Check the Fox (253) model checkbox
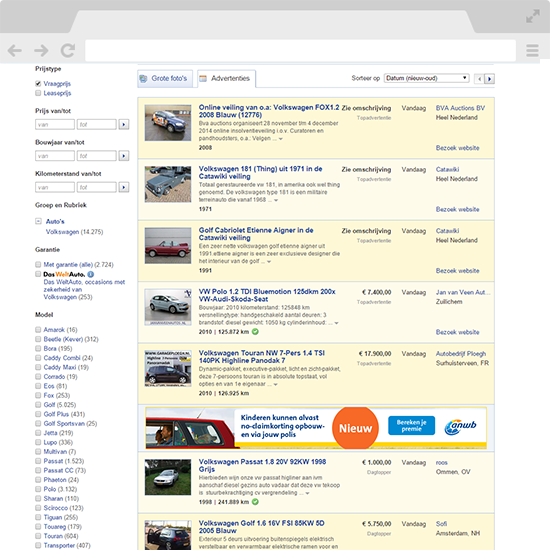 tap(38, 395)
